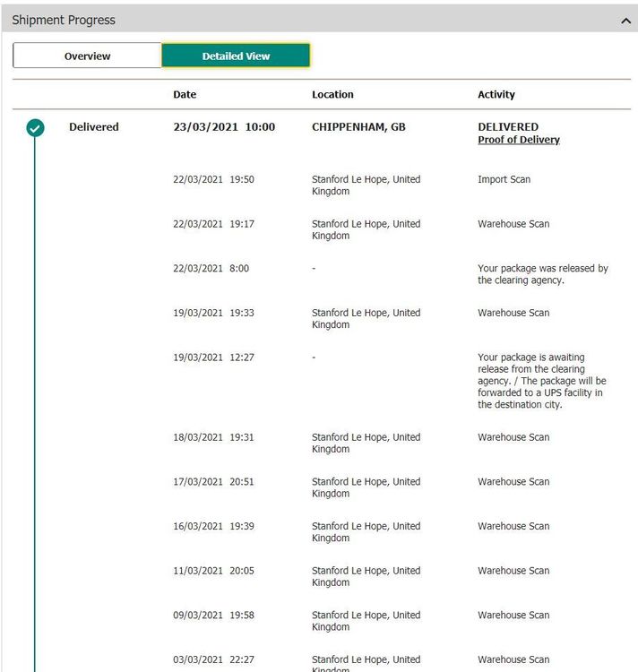The height and width of the screenshot is (672, 638).
Task: Open the Proof of Delivery link
Action: pyautogui.click(x=518, y=140)
